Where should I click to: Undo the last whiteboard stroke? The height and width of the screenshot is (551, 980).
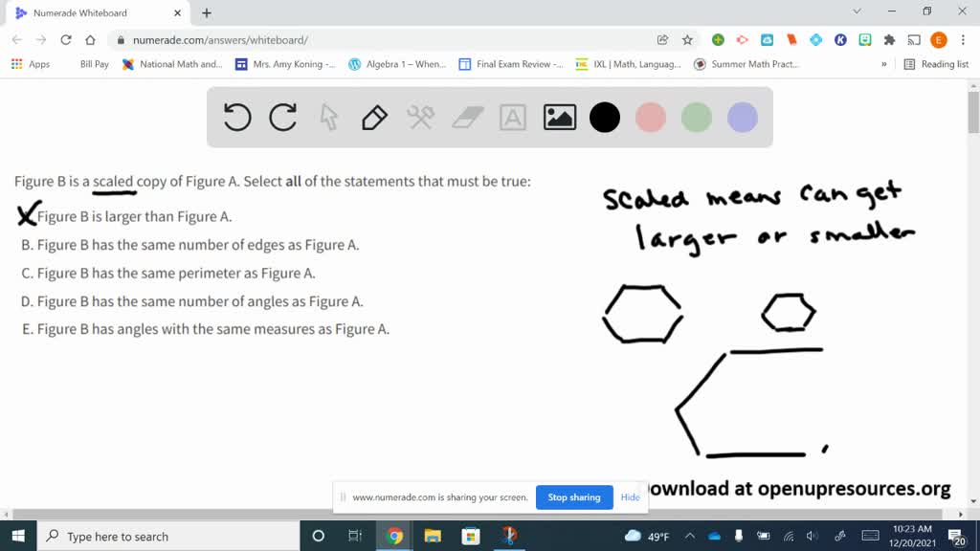237,117
